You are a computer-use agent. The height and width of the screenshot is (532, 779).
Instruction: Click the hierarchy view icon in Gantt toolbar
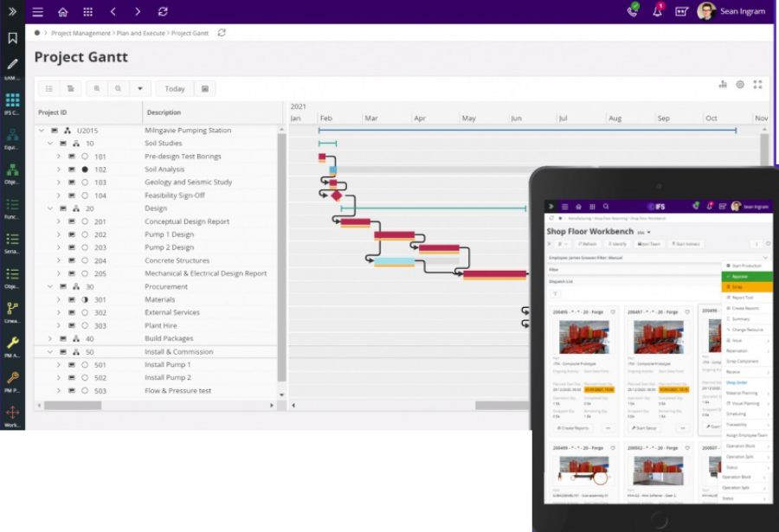pyautogui.click(x=71, y=88)
